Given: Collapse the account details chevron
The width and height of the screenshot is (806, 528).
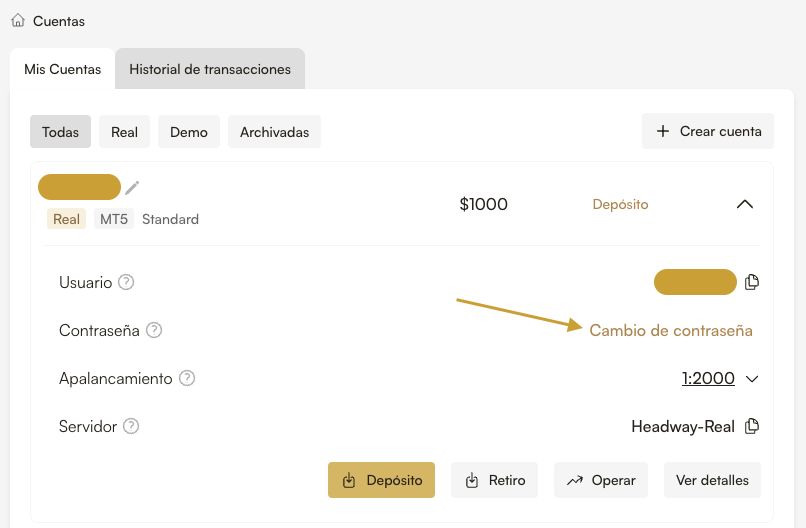Looking at the screenshot, I should pyautogui.click(x=744, y=204).
